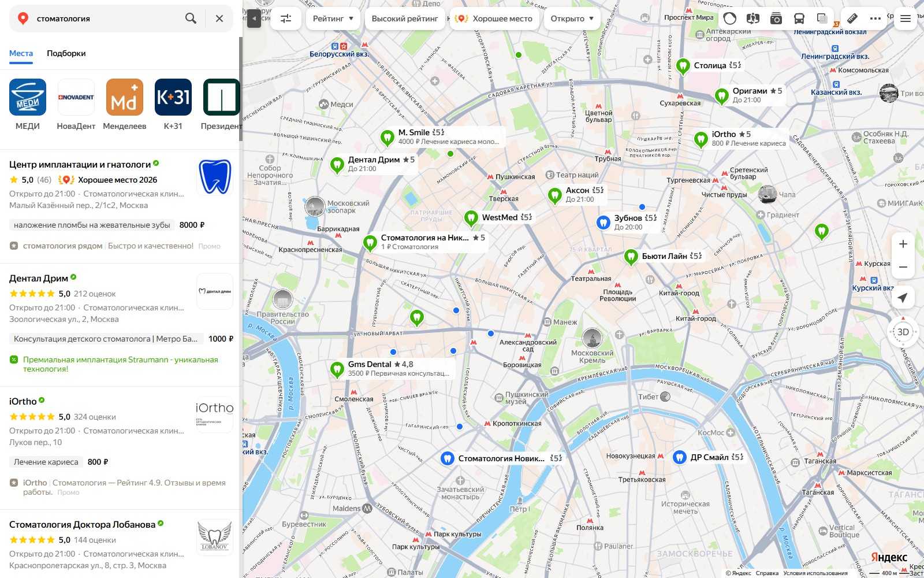Open the filters settings icon

click(x=286, y=18)
